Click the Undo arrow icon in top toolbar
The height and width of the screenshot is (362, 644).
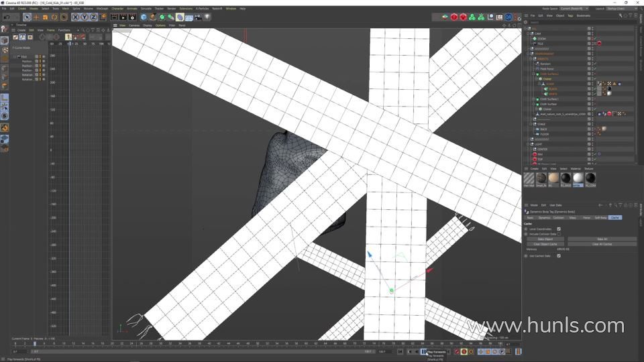pyautogui.click(x=7, y=17)
